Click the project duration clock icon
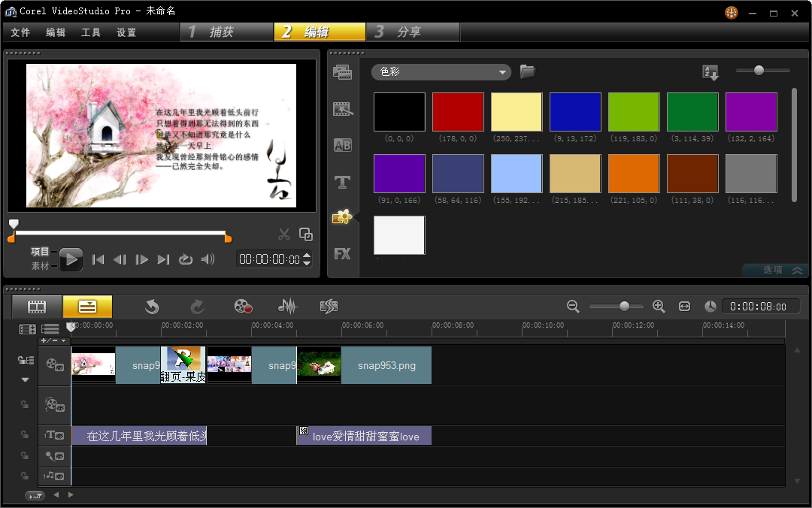Image resolution: width=812 pixels, height=508 pixels. coord(710,307)
